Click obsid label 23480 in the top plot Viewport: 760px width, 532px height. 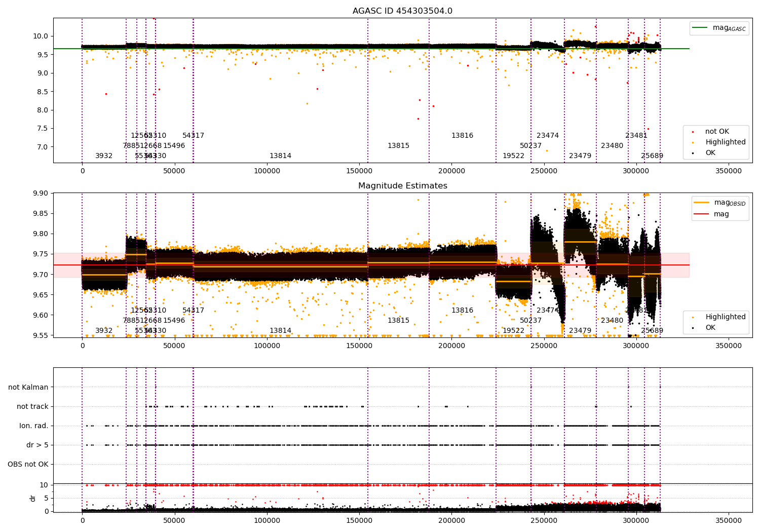coord(612,146)
